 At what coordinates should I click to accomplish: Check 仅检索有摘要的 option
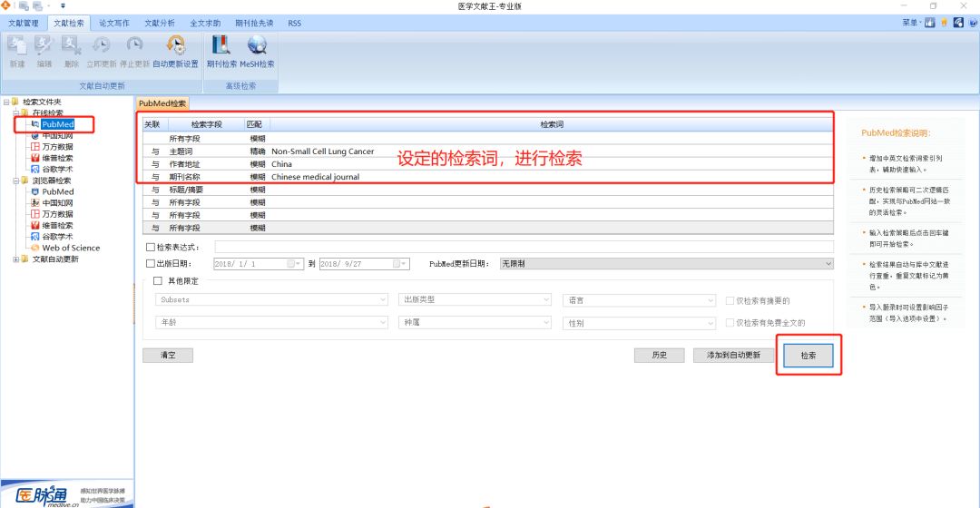click(x=730, y=301)
